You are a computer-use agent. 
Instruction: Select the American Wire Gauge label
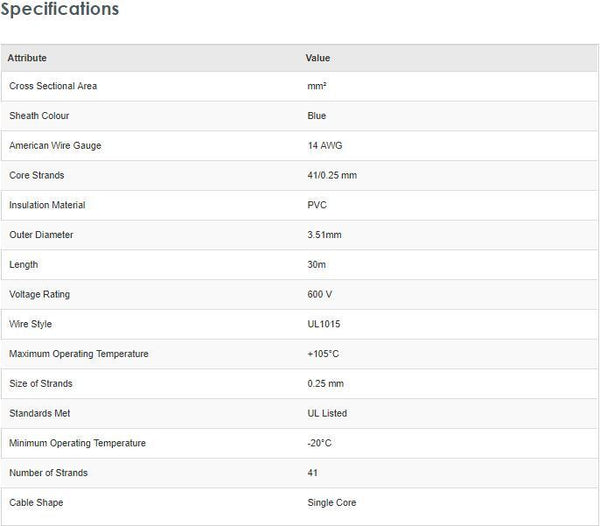coord(55,146)
